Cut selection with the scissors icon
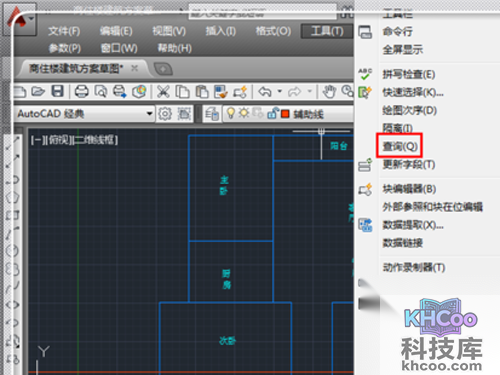Viewport: 500px width, 375px height. 163,91
